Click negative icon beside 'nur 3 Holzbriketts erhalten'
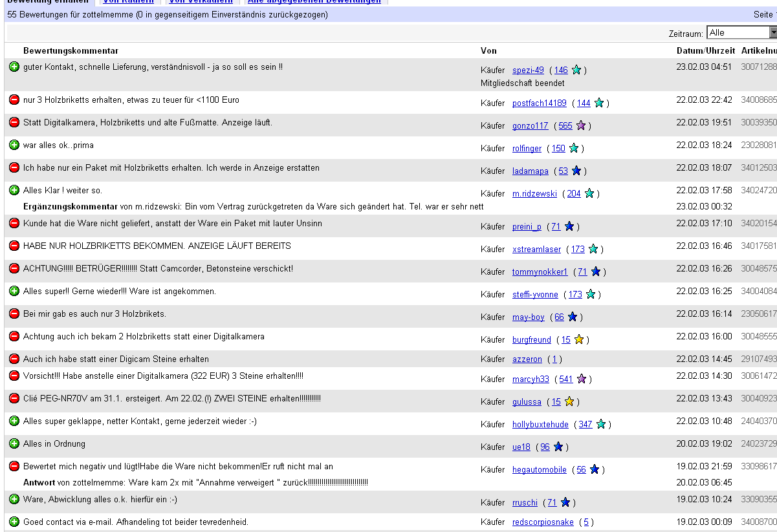 click(14, 100)
